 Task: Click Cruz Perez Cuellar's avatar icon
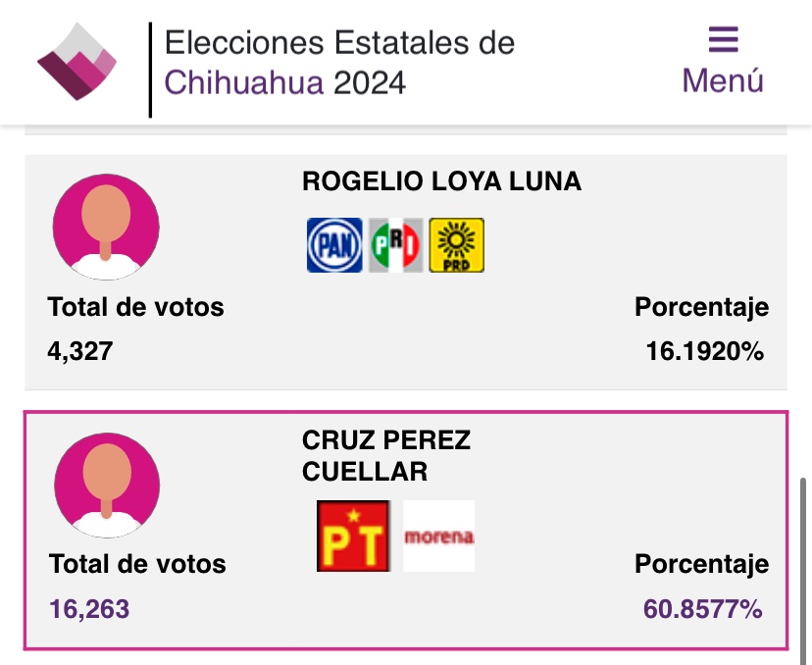(106, 485)
